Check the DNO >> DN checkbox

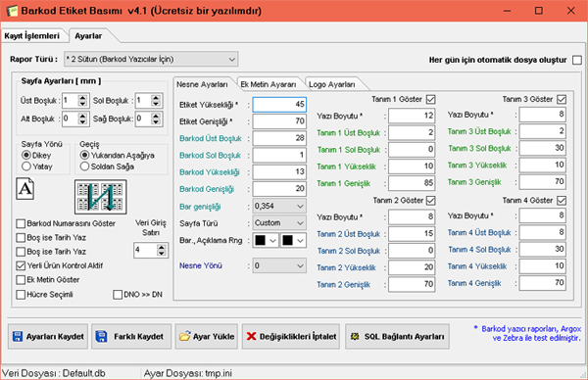(x=118, y=295)
